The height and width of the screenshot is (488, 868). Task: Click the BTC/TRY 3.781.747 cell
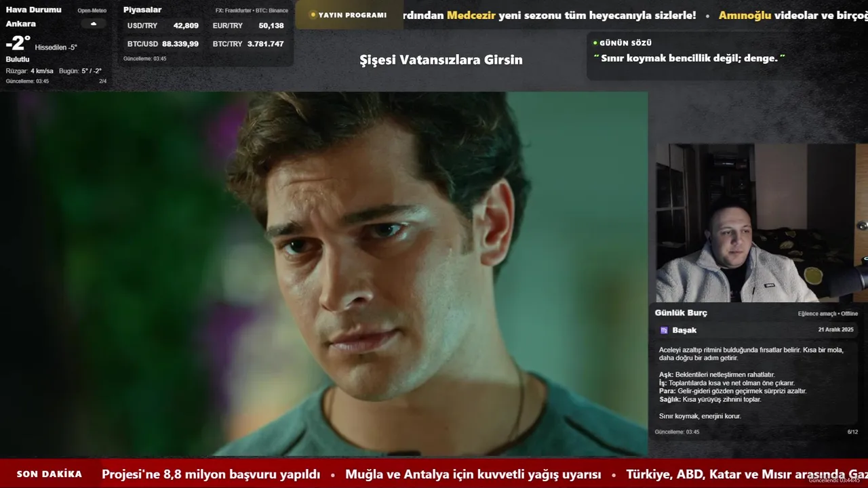pyautogui.click(x=248, y=44)
